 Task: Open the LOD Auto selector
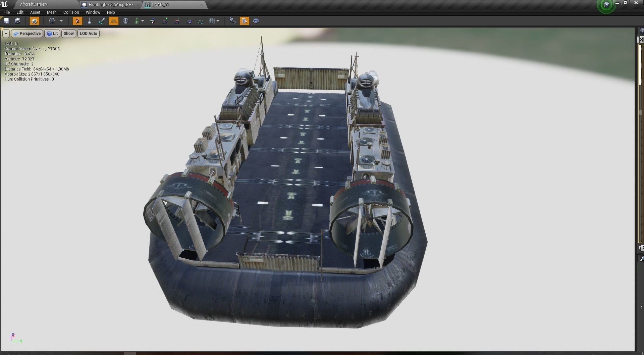[x=89, y=33]
